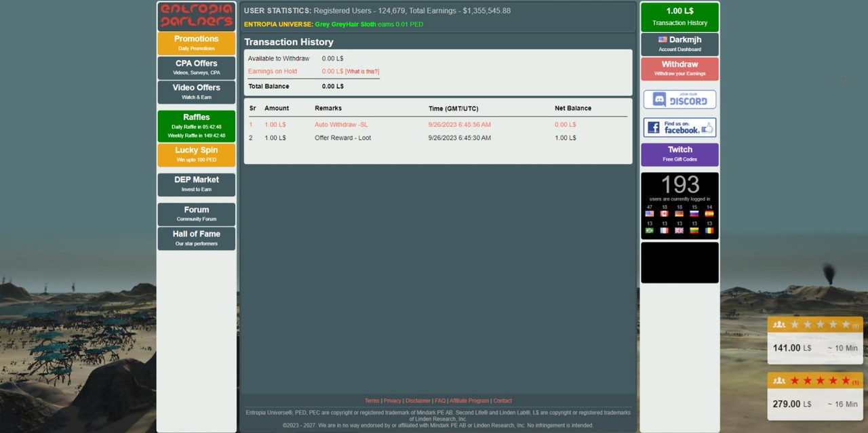868x433 pixels.
Task: Open Video Offers watch and earn
Action: click(x=197, y=92)
